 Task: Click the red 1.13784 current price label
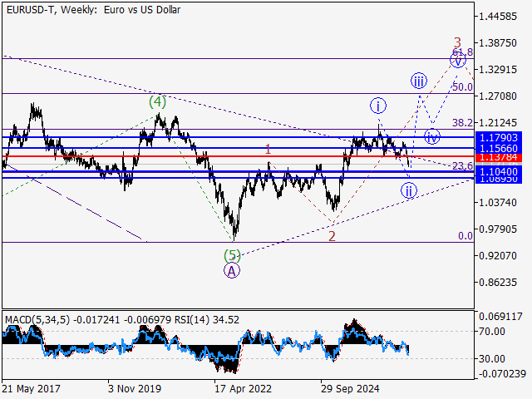[x=499, y=157]
